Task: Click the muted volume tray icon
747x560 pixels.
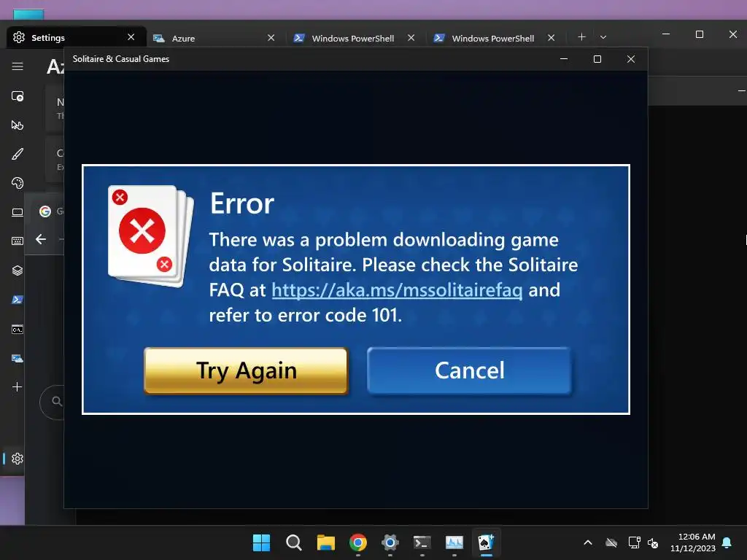Action: click(653, 542)
